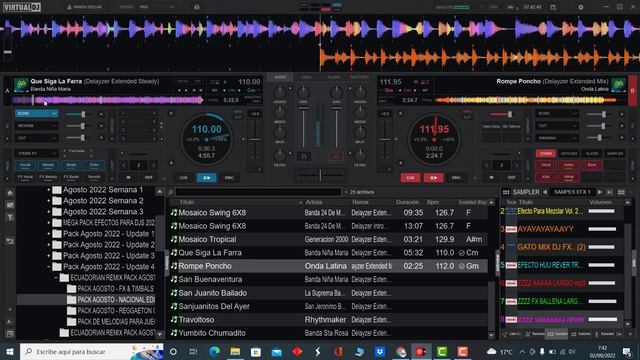Expand Pack Agosto 2022 - Update 1 folder

(x=49, y=234)
